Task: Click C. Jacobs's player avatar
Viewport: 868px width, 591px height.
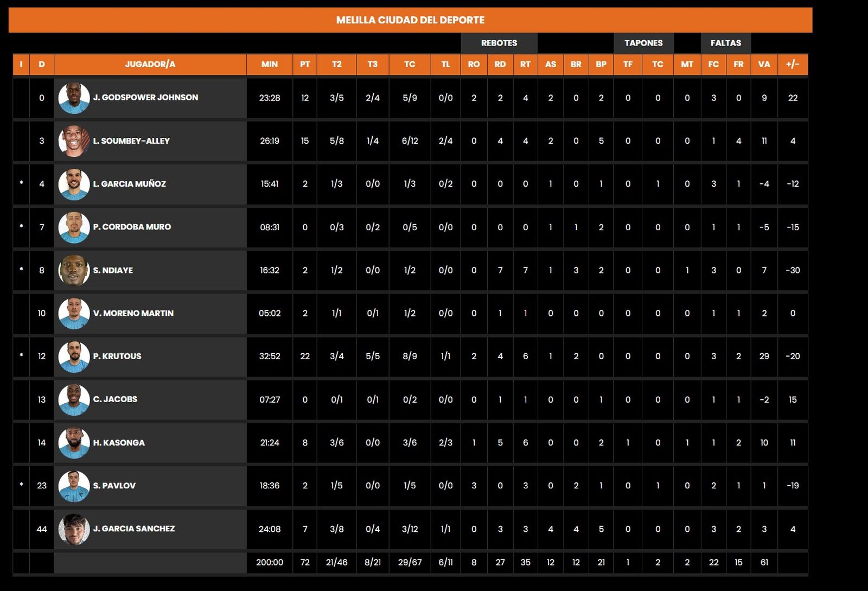Action: click(x=74, y=399)
